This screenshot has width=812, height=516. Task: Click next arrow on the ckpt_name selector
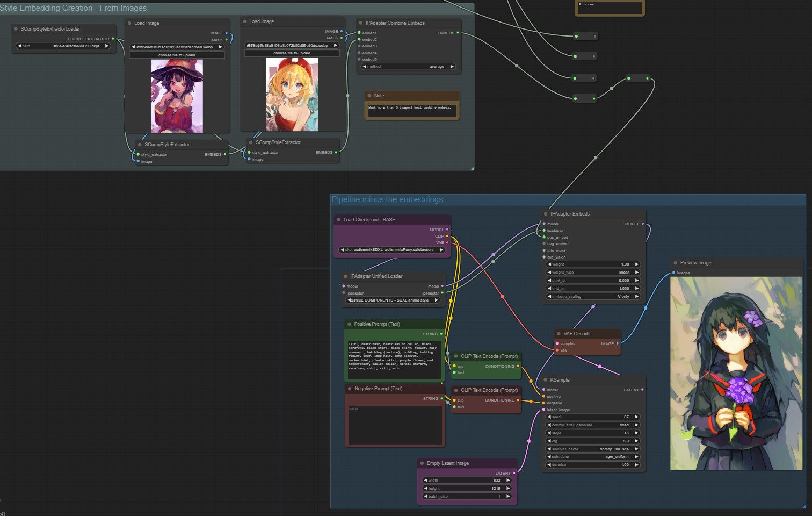(441, 250)
